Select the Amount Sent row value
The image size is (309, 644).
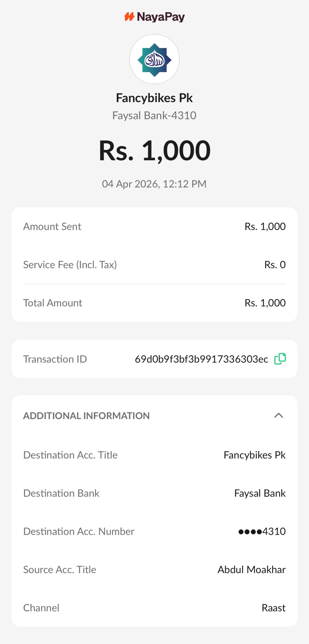265,226
